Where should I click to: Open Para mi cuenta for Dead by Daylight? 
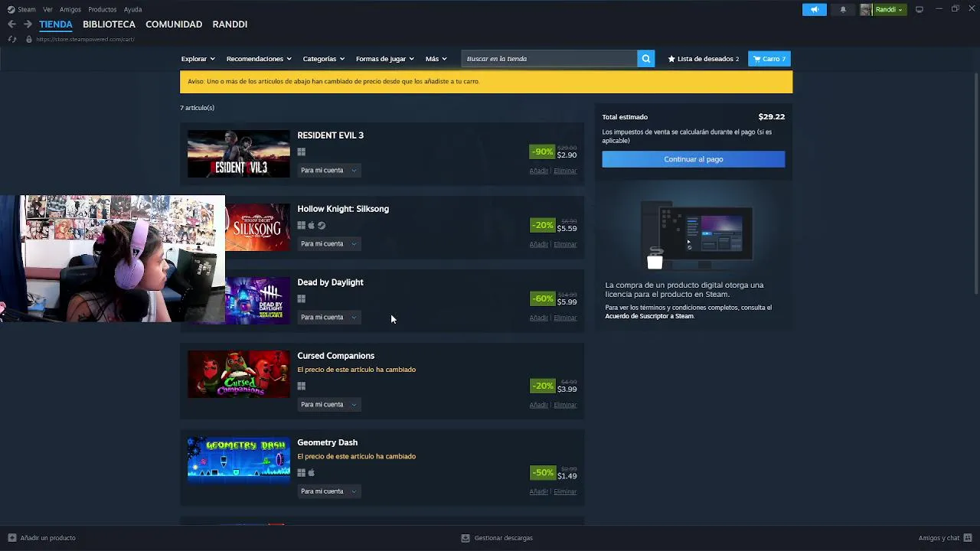(x=328, y=318)
